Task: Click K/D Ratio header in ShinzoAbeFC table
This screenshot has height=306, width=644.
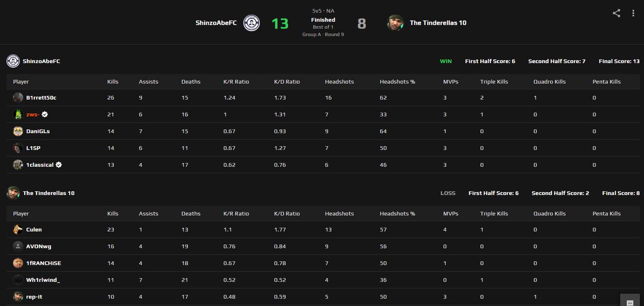Action: [x=287, y=81]
